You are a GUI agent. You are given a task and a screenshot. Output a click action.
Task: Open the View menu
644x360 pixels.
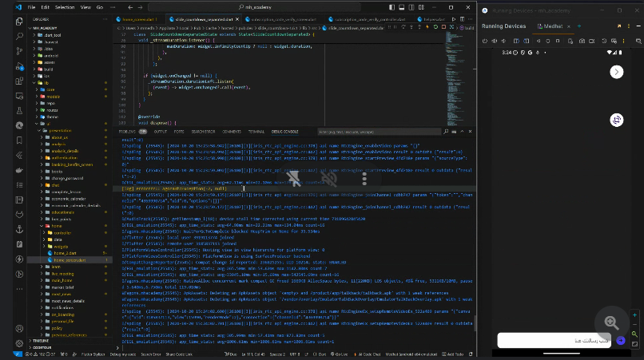click(85, 7)
